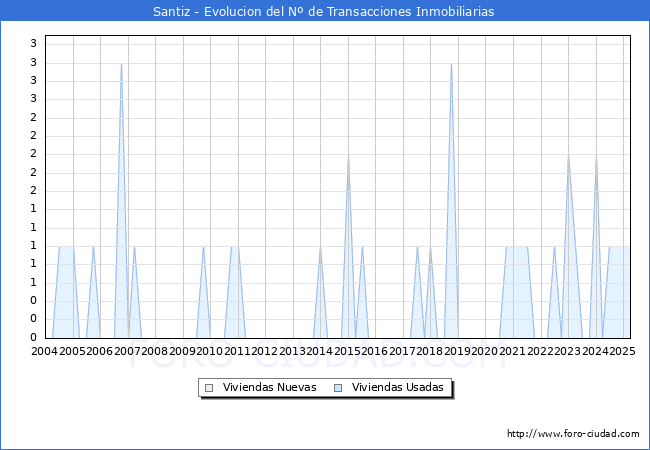Click the 2019 x-axis label

(x=457, y=351)
